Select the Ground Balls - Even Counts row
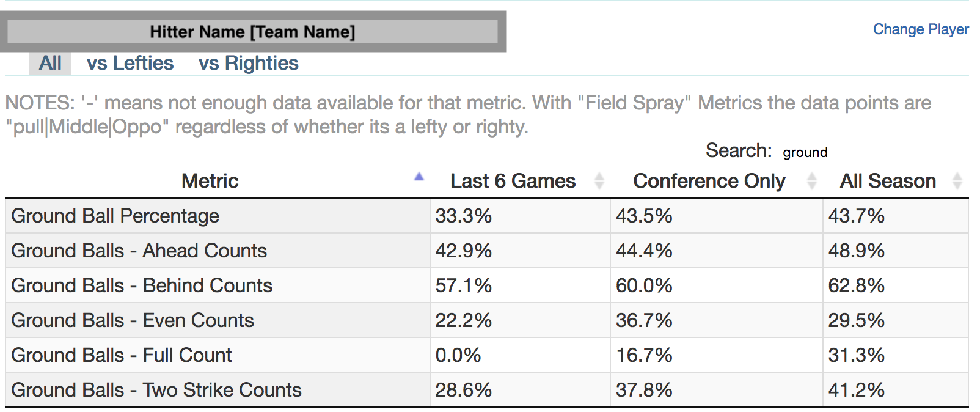The image size is (980, 412). [x=487, y=320]
